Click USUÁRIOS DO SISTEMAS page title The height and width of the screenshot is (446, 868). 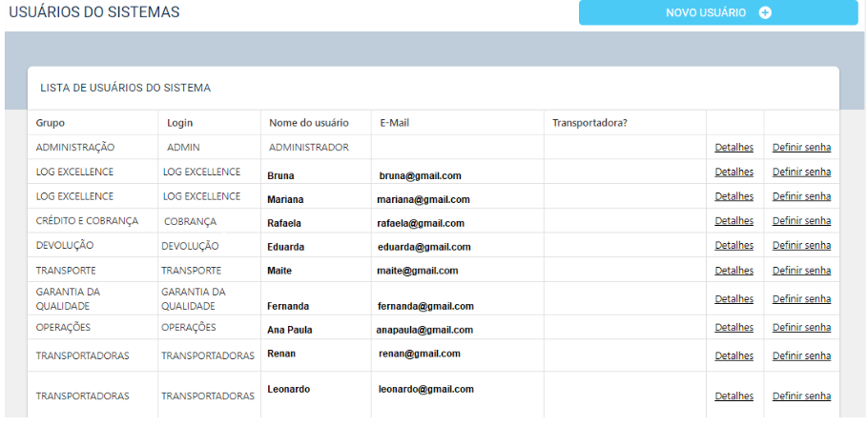[x=94, y=12]
